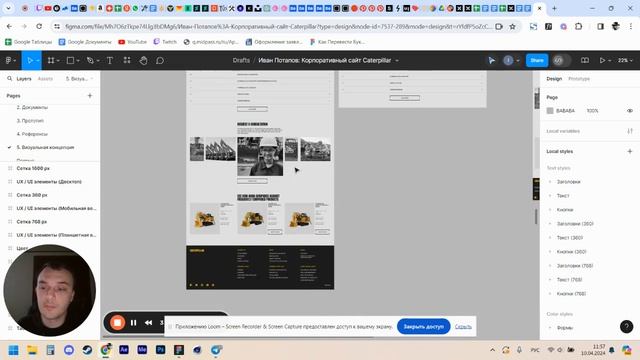Image resolution: width=640 pixels, height=360 pixels.
Task: Select the Rectangle shape tool
Action: (x=70, y=60)
